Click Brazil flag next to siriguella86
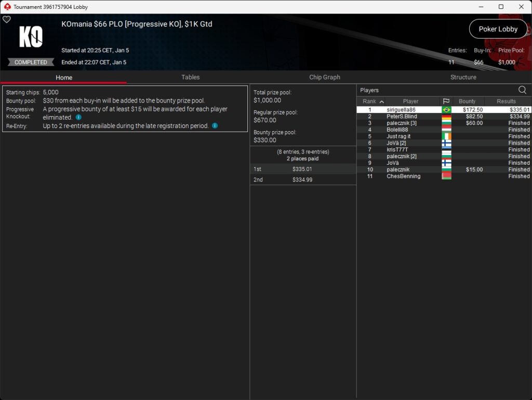The height and width of the screenshot is (400, 532). pyautogui.click(x=446, y=110)
